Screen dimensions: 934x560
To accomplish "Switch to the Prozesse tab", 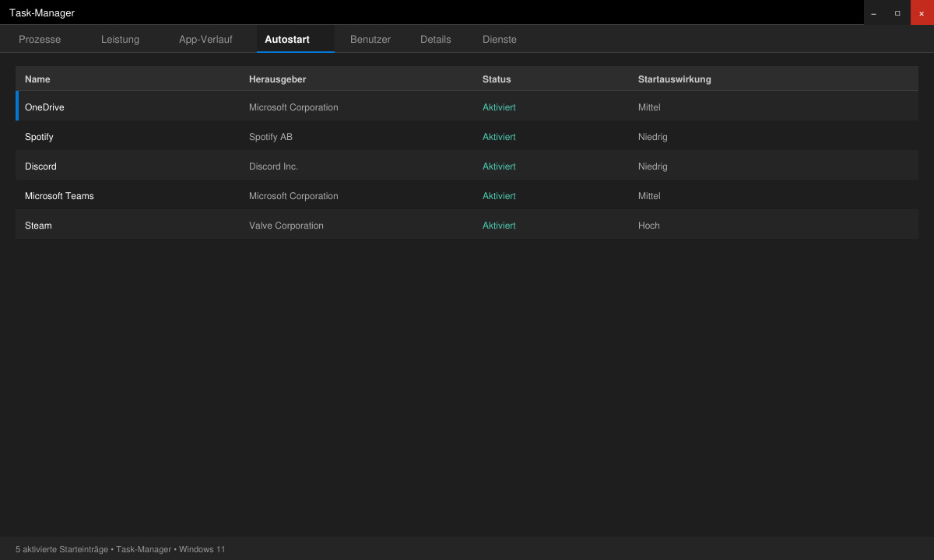I will (x=40, y=39).
